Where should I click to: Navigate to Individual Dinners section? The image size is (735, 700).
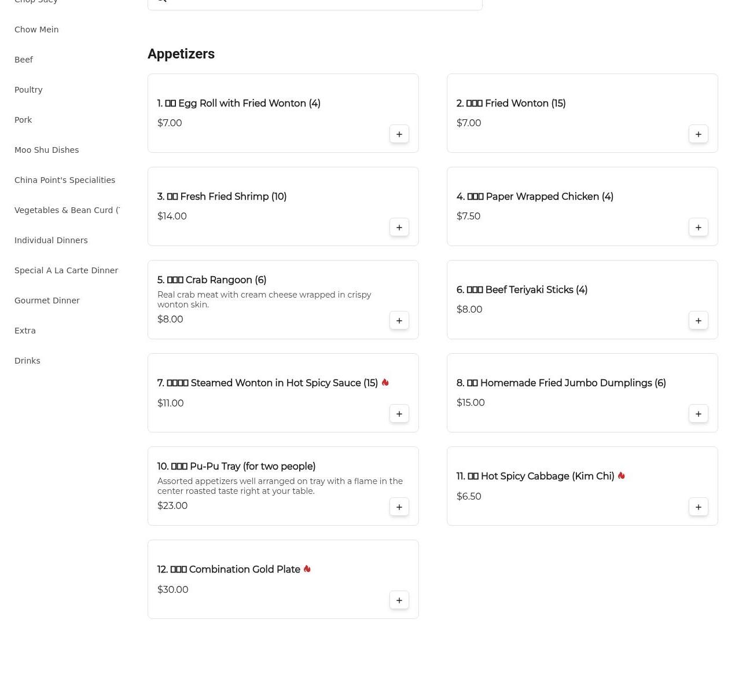(x=51, y=240)
